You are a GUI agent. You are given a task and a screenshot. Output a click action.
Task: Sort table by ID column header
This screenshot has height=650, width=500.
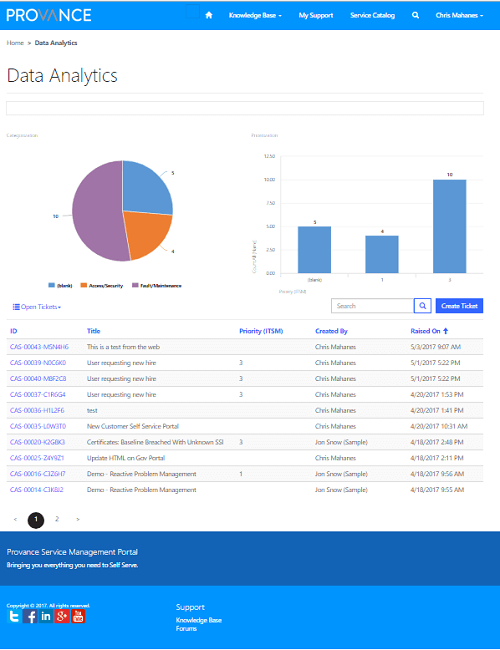(x=14, y=331)
